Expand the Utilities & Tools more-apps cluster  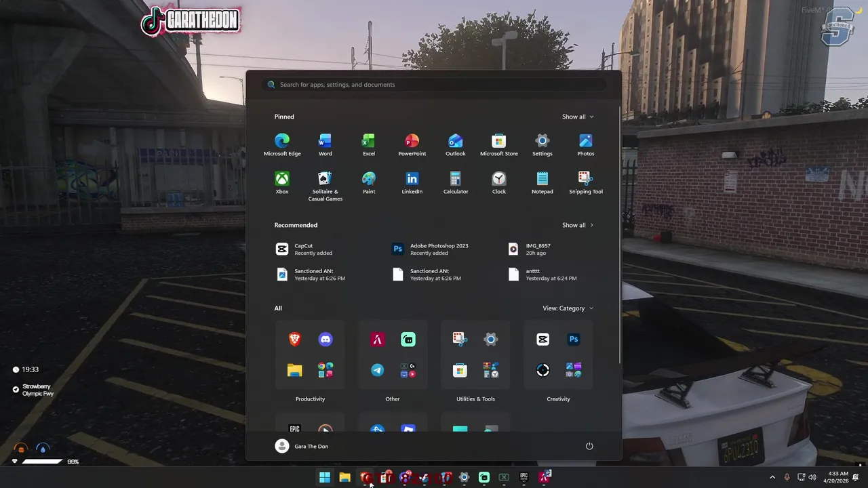491,370
